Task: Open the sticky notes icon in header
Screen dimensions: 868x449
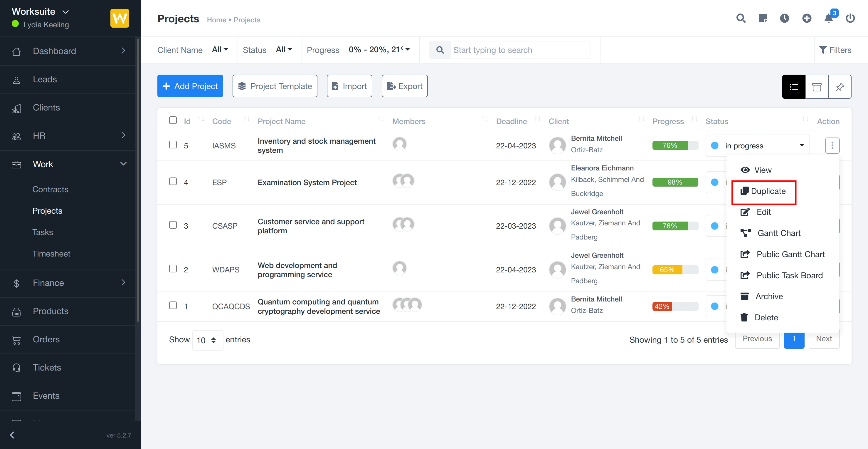Action: (763, 18)
